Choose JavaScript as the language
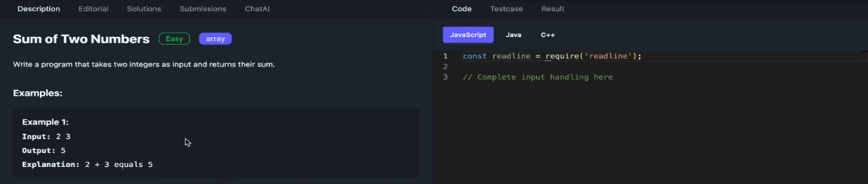 468,35
